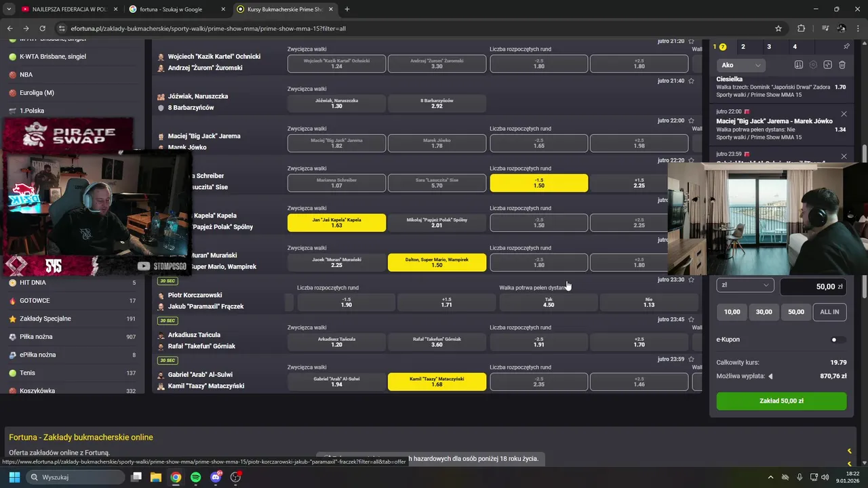
Task: Bookmark this page in Chrome
Action: [x=778, y=28]
